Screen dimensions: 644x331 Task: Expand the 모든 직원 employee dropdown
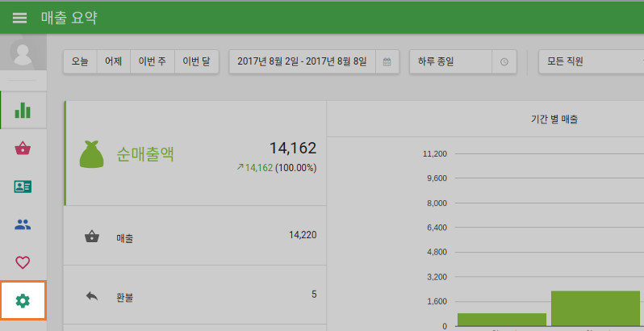click(x=592, y=62)
